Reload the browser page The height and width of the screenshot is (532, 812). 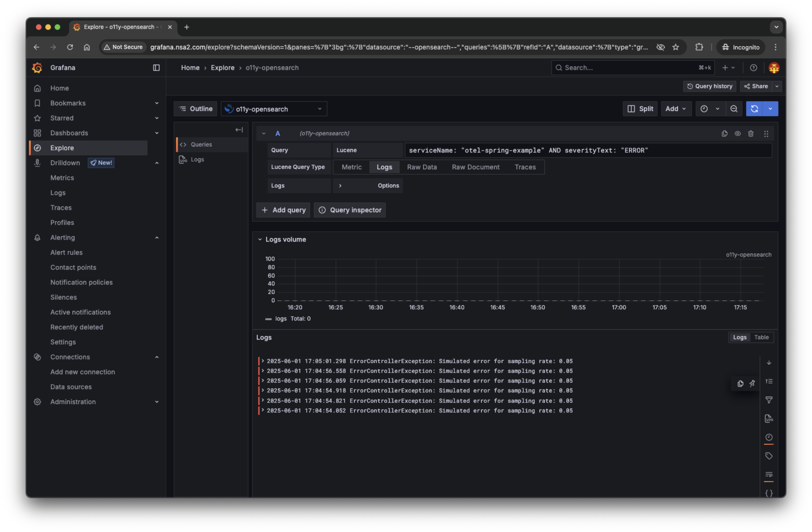(x=70, y=47)
